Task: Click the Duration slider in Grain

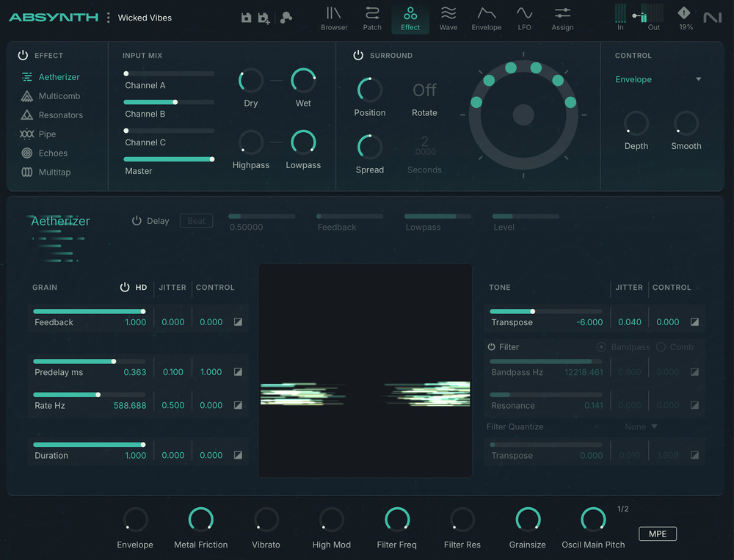Action: click(x=89, y=444)
